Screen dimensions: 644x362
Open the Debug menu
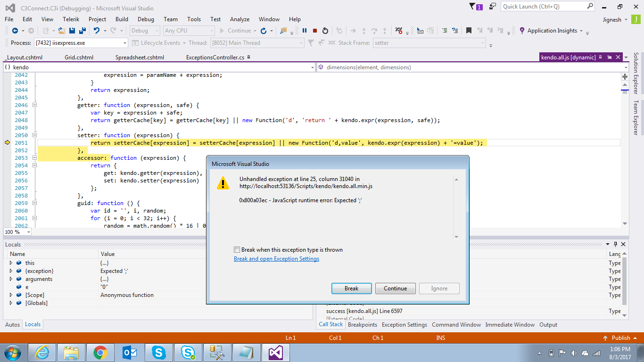click(x=146, y=19)
